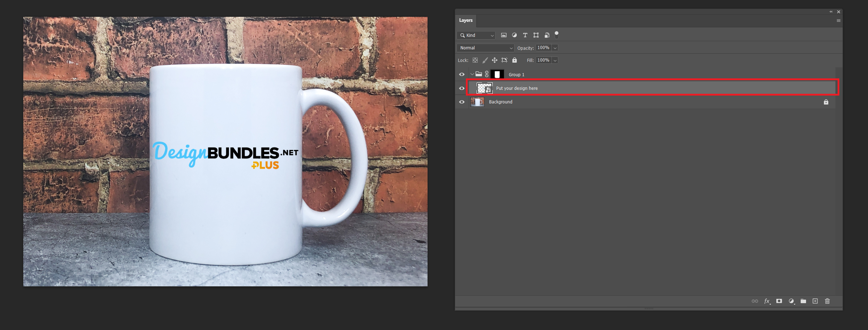Filter for type layers icon
This screenshot has height=330, width=868.
click(525, 35)
